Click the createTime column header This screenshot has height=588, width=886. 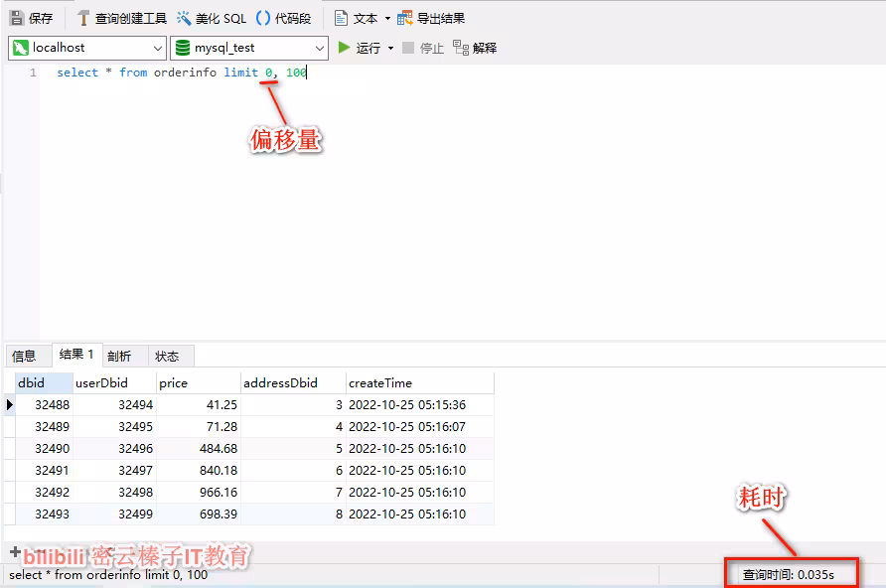[x=420, y=383]
